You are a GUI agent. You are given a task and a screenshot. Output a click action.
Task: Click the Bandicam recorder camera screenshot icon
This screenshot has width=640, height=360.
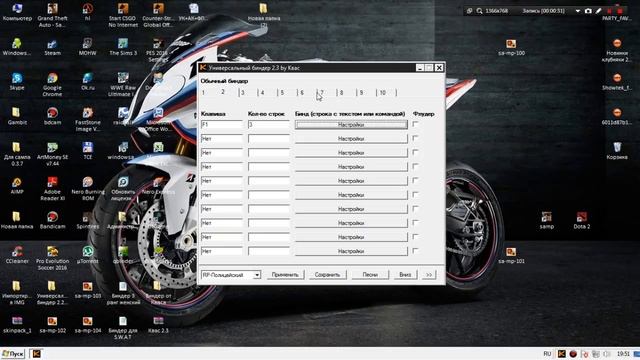click(x=588, y=11)
